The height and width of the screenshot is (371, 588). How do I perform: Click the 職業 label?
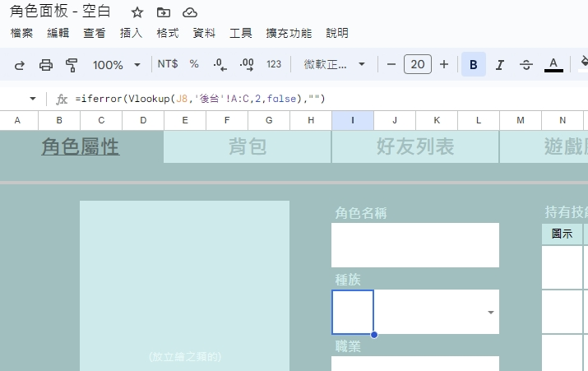pyautogui.click(x=348, y=345)
